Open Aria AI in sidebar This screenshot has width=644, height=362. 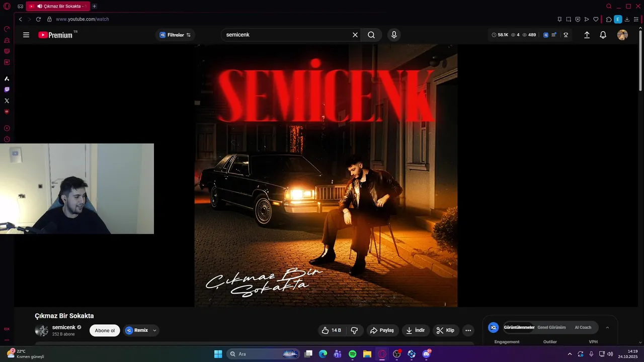[7, 78]
